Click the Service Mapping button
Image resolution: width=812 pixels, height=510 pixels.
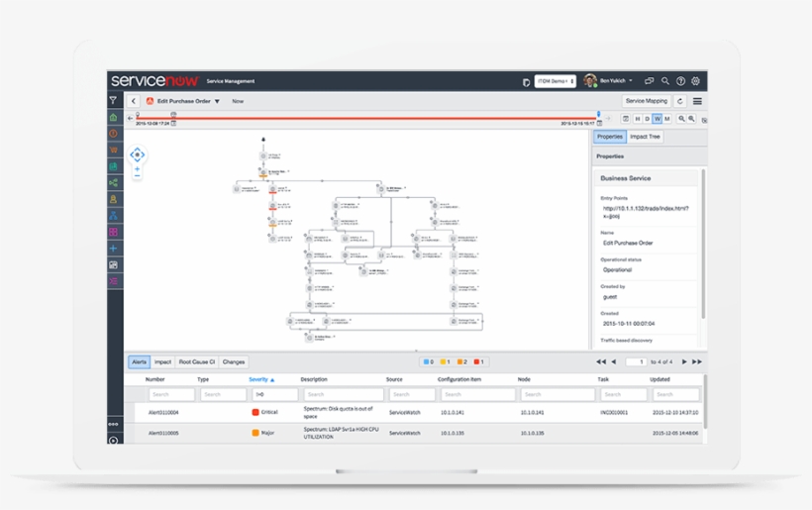(x=647, y=101)
